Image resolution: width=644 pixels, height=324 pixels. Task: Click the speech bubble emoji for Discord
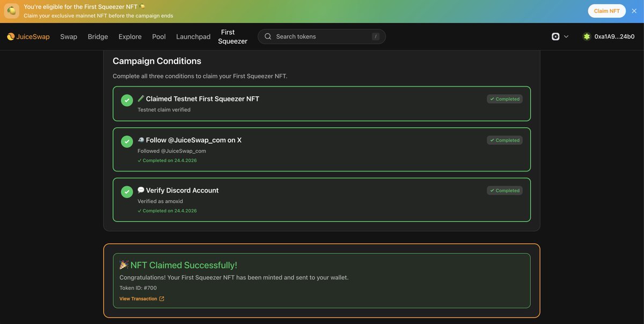coord(141,190)
